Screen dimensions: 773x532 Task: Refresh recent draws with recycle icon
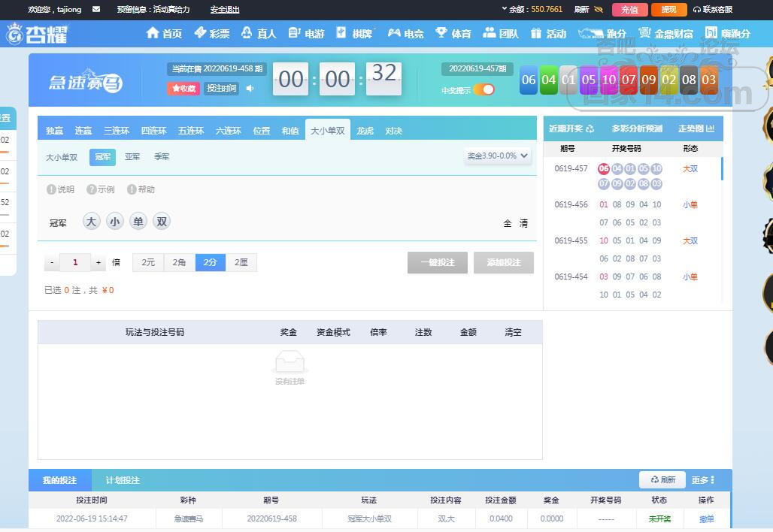590,129
